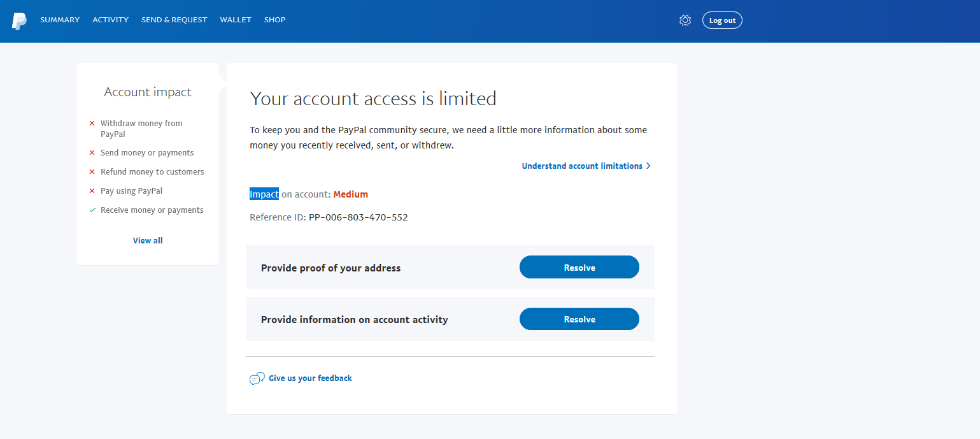Open Send & Request section
Viewport: 980px width, 439px height.
[174, 20]
